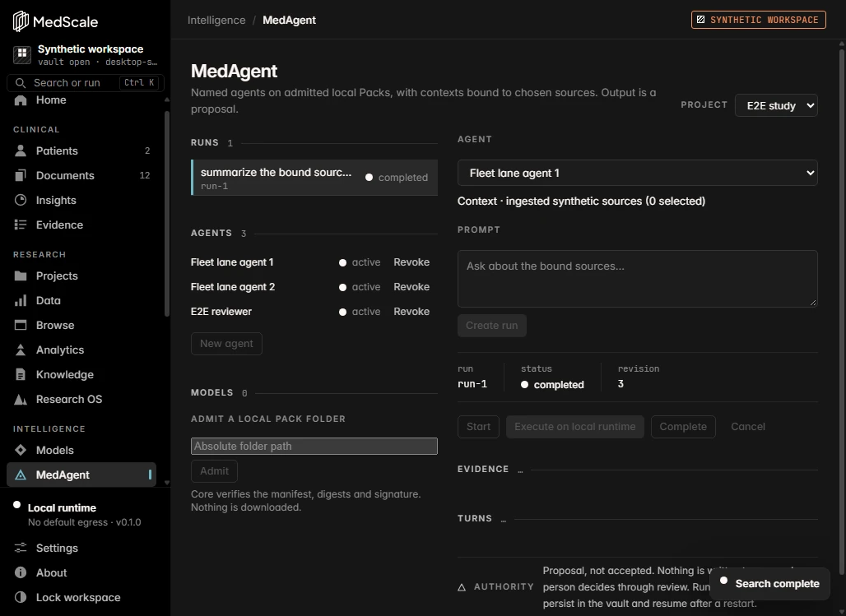Click the MedScale logo icon
846x616 pixels.
(x=21, y=21)
